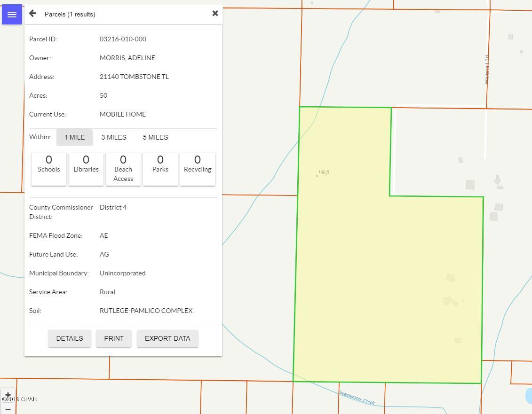
Task: Open the blue menu panel at top left
Action: 12,14
